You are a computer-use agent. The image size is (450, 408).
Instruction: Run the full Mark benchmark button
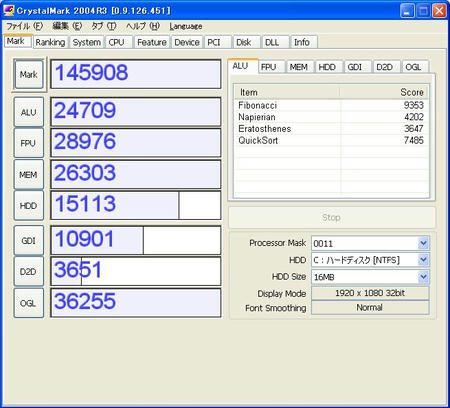point(29,74)
